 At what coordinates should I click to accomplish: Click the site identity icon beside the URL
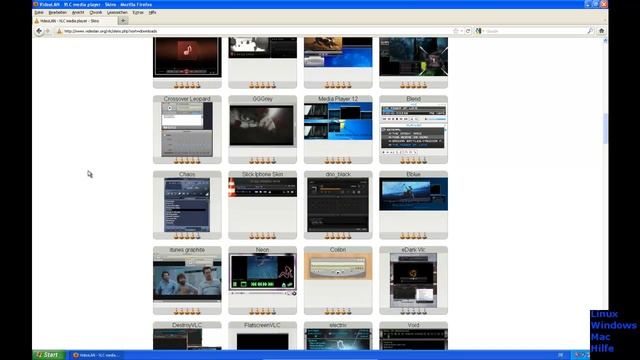point(59,31)
